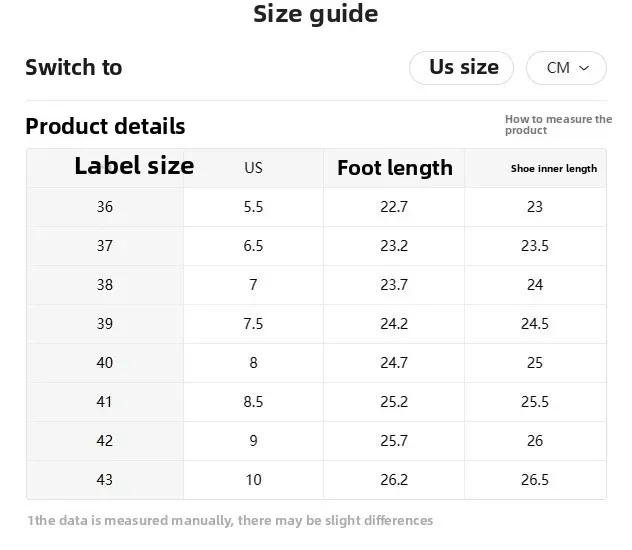Viewport: 632px width, 550px height.
Task: Select label size 36 row
Action: pos(105,207)
